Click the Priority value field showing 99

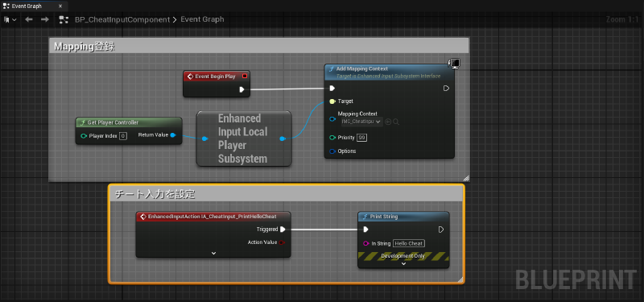361,138
